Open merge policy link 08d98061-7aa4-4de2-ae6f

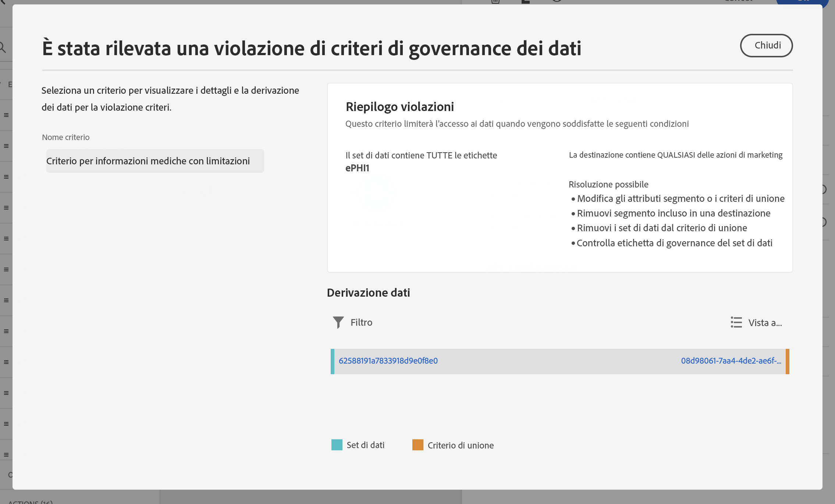731,361
